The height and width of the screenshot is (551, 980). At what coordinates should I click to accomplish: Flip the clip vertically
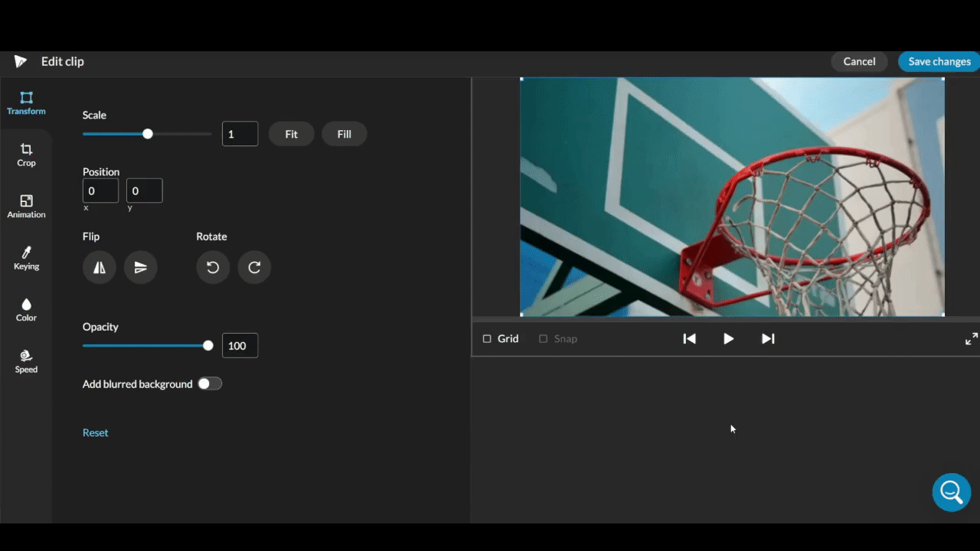click(x=141, y=267)
